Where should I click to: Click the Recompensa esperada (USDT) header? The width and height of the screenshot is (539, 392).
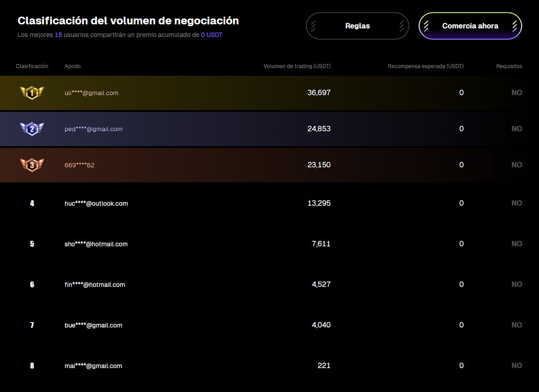point(426,66)
